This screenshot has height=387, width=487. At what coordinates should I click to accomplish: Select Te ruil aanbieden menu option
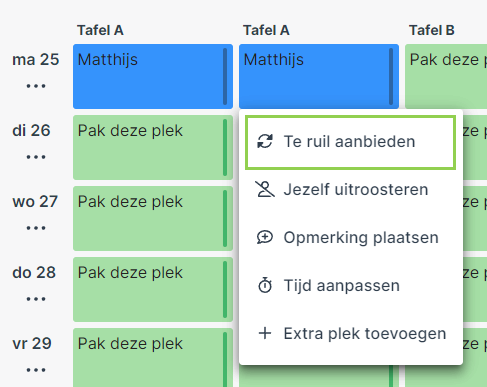point(350,142)
